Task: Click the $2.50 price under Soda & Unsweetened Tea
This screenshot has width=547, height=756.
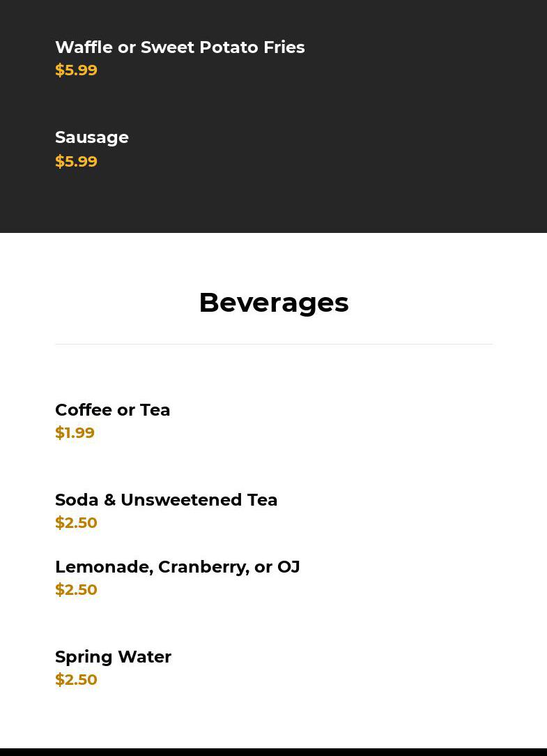Action: [76, 523]
